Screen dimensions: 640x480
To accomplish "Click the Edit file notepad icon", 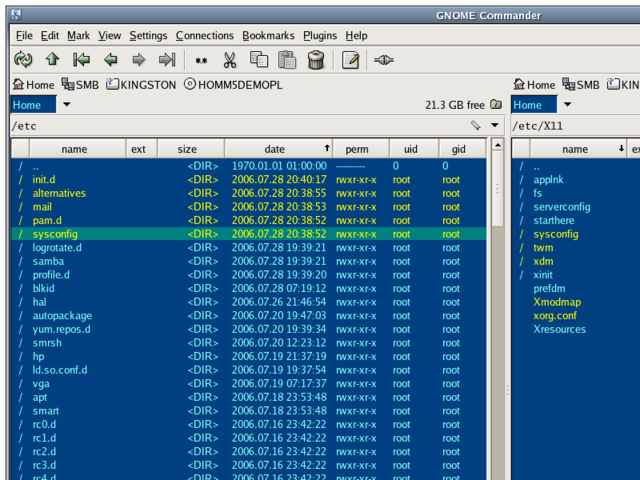I will click(350, 60).
